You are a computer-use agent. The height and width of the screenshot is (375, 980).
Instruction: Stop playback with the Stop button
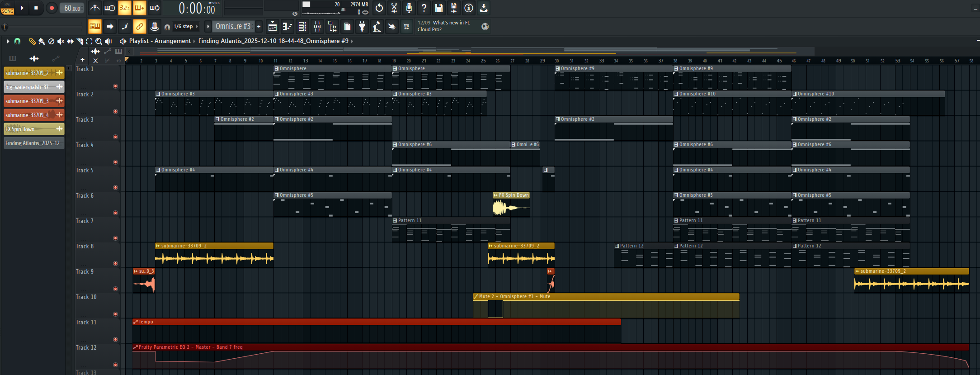[x=36, y=8]
